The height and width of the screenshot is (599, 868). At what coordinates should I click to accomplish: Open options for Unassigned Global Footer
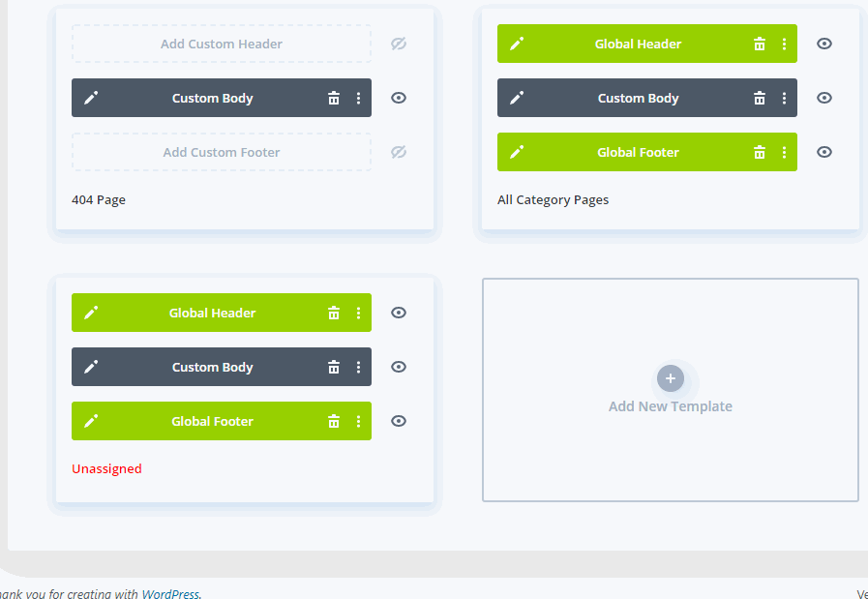click(358, 421)
